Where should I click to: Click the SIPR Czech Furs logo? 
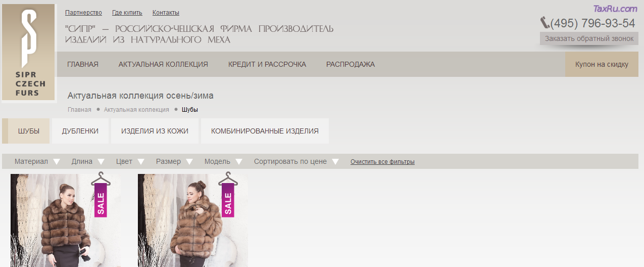(28, 52)
